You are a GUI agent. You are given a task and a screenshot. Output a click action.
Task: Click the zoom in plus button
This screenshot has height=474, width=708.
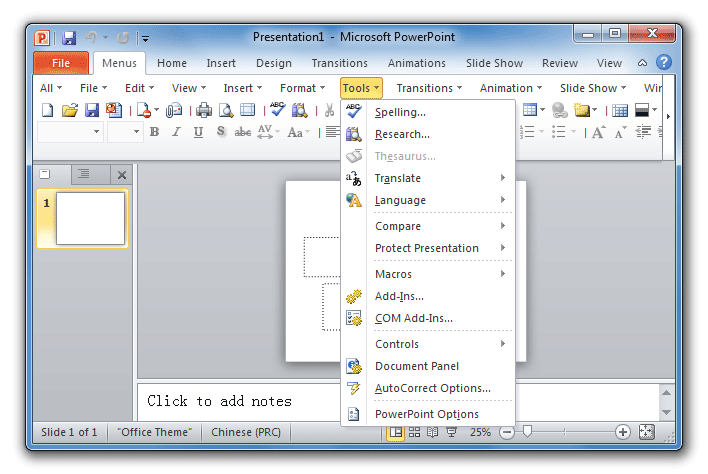tap(623, 432)
